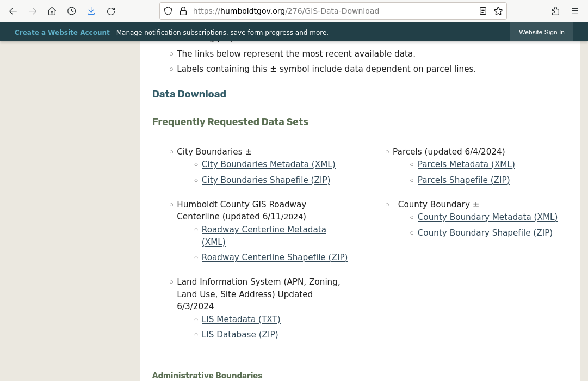Download the Roadway Centerline Shapefile (ZIP)
588x381 pixels.
[274, 257]
